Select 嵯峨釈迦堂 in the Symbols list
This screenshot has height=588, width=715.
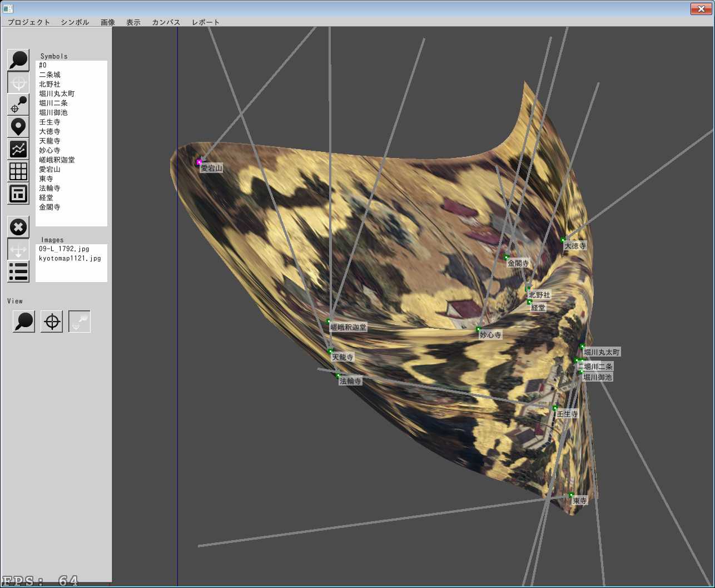(71, 160)
